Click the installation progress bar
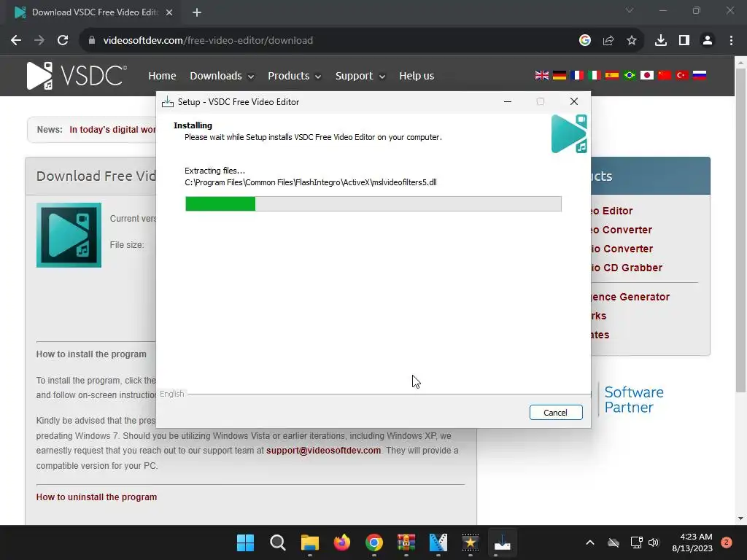This screenshot has height=560, width=747. (x=373, y=204)
